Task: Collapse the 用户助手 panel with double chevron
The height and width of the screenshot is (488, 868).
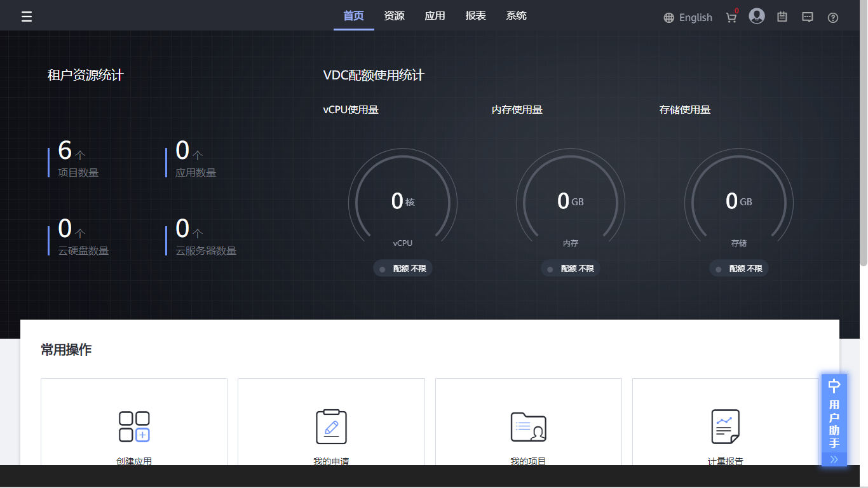Action: tap(834, 459)
